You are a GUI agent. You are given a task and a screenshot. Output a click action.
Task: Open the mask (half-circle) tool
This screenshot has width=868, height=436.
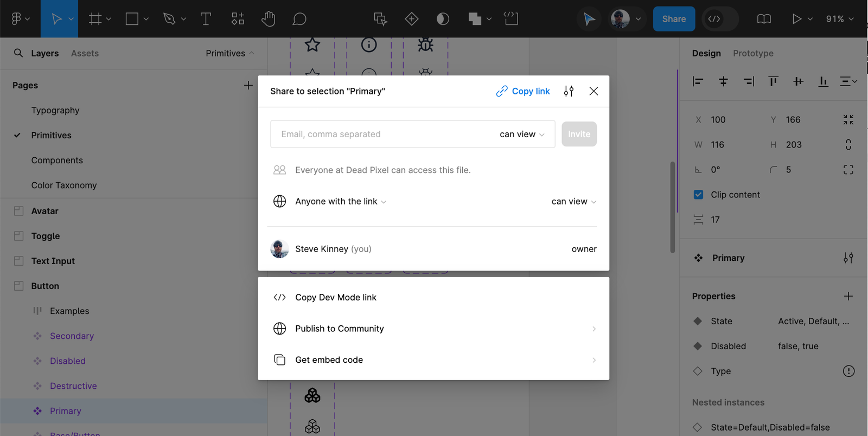443,19
